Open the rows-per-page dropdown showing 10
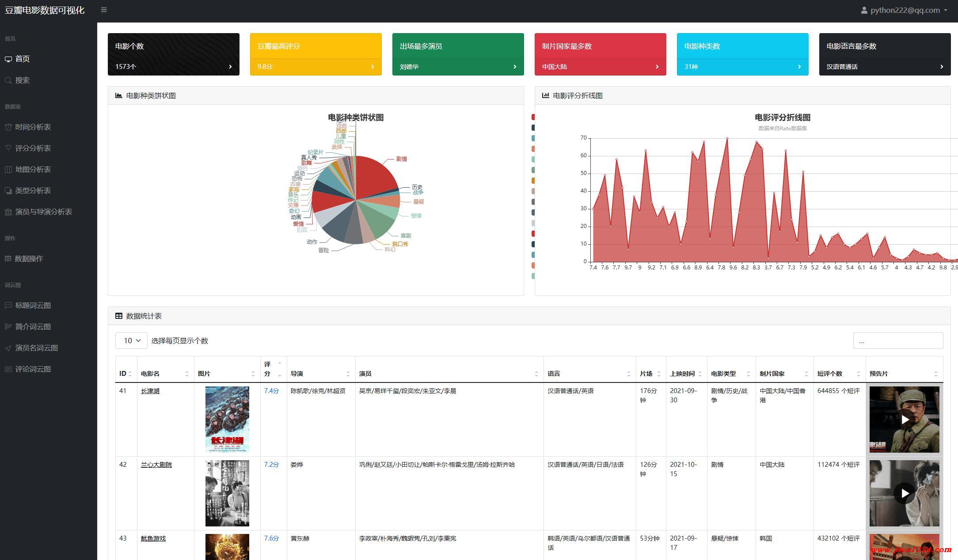Screen dimensions: 958x560 (131, 341)
